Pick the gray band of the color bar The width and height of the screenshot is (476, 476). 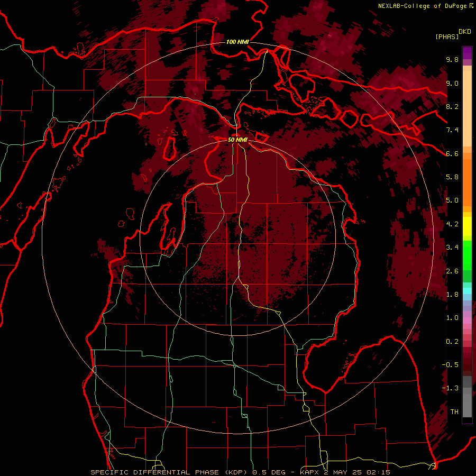coord(467,397)
